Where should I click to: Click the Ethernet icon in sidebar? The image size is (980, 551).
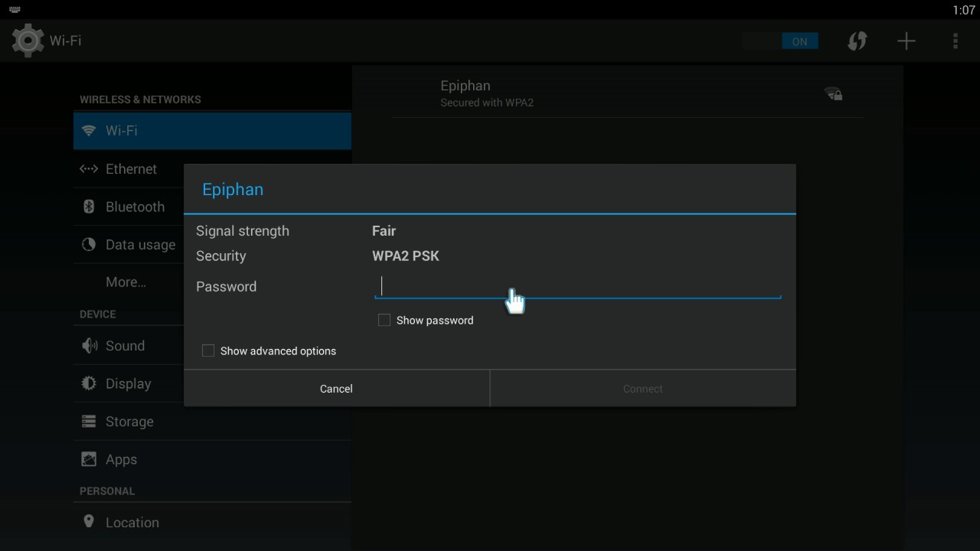(x=89, y=169)
